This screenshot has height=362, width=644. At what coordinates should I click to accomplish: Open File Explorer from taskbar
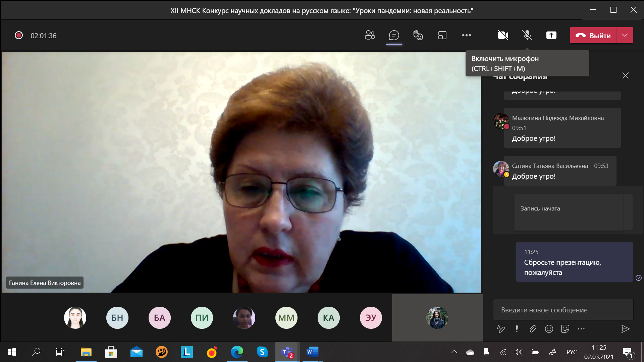(x=86, y=352)
